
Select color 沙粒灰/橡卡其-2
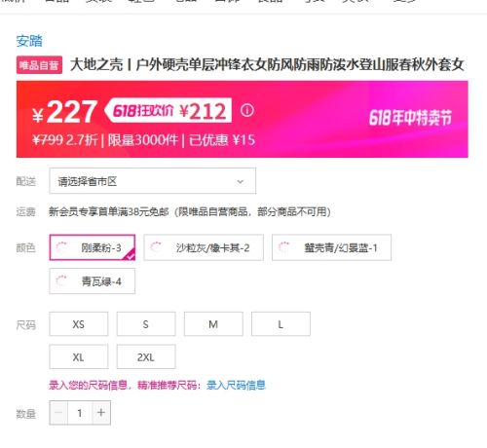204,247
